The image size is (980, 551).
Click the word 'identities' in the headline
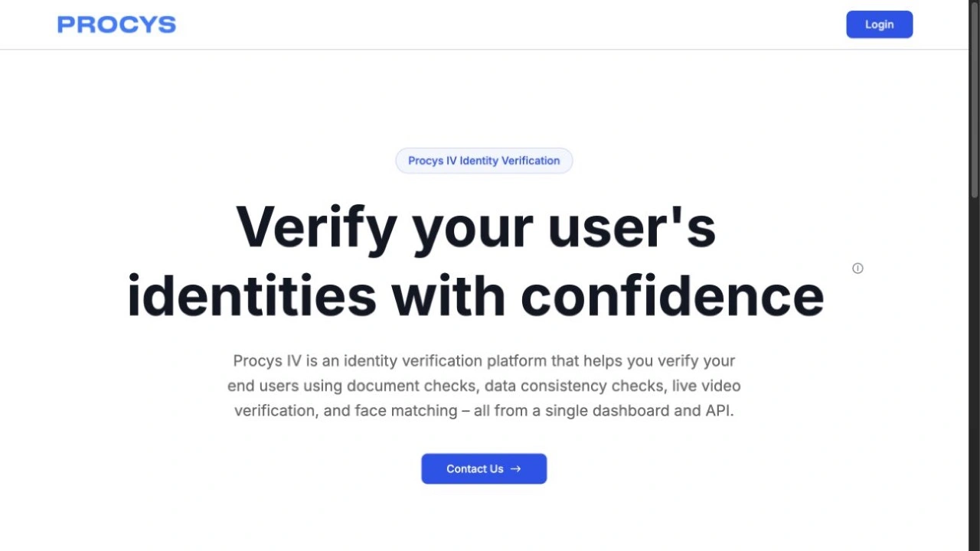click(252, 295)
